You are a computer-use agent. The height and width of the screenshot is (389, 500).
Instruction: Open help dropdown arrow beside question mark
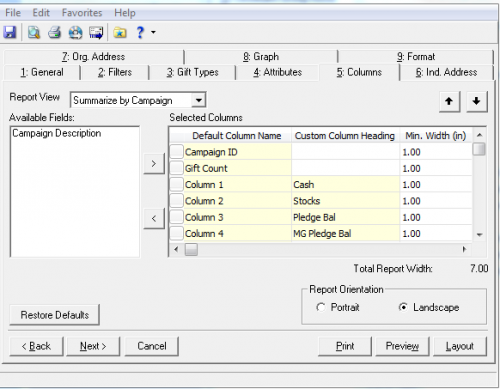[x=153, y=32]
